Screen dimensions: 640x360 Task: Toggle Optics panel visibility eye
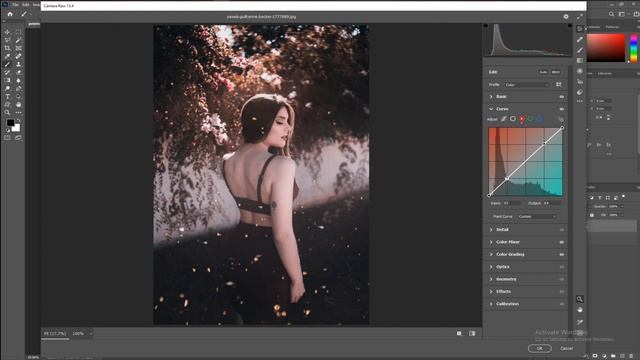[x=562, y=267]
